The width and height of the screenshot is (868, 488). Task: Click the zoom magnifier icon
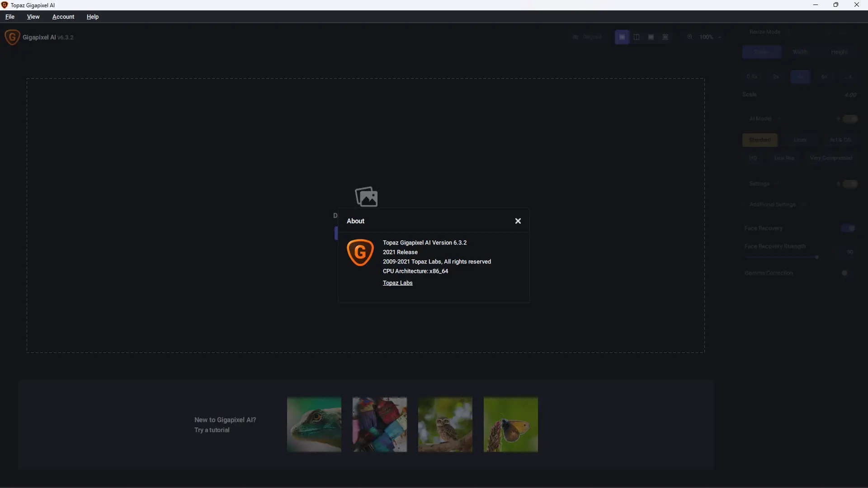pyautogui.click(x=690, y=37)
